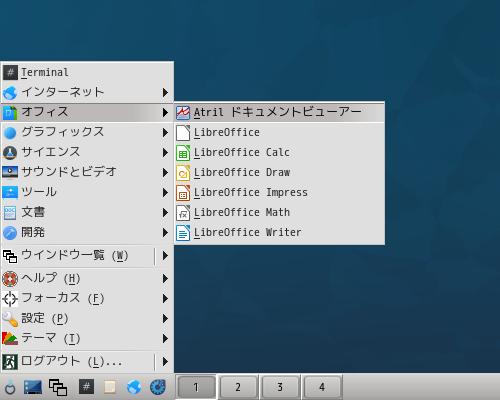Click the LibreOffice Draw icon
The width and height of the screenshot is (500, 400).
[x=183, y=172]
